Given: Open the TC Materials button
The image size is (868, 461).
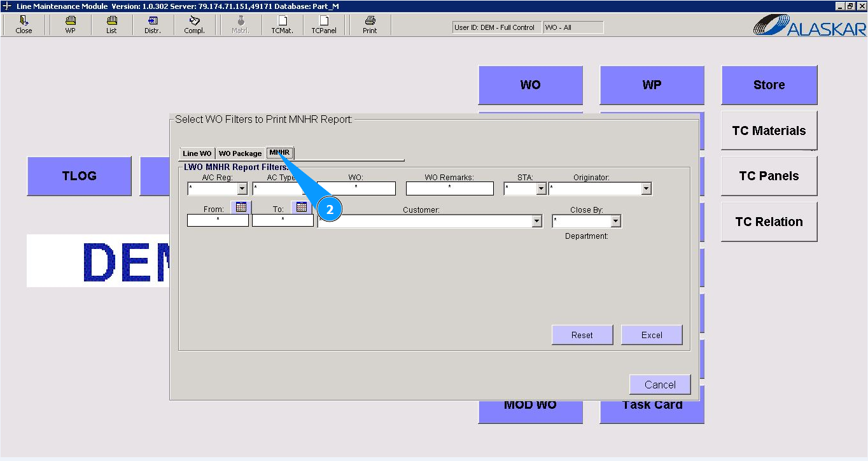Looking at the screenshot, I should tap(769, 131).
